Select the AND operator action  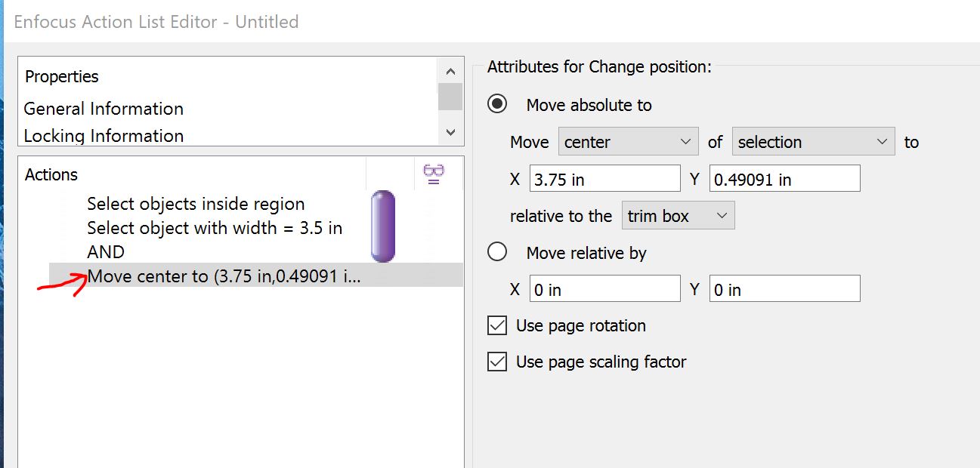[106, 252]
